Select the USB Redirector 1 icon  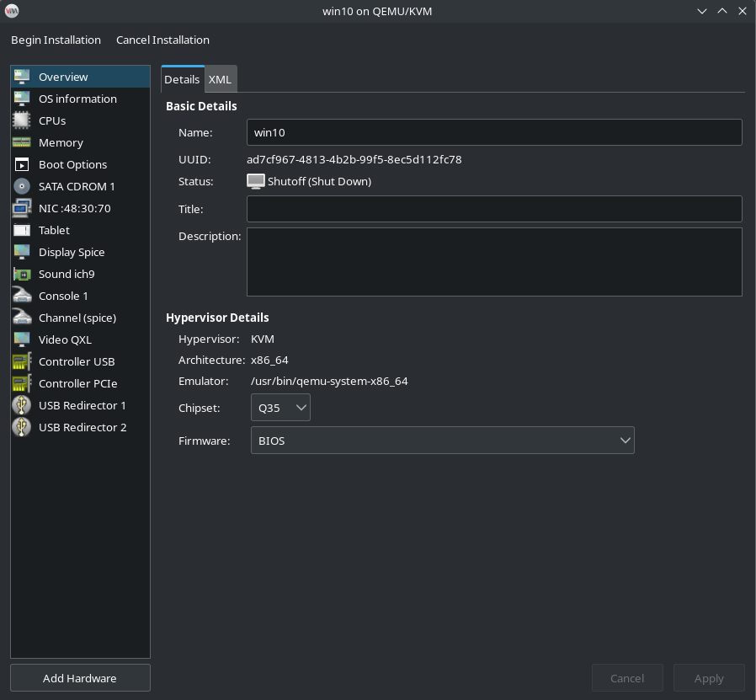(x=22, y=405)
